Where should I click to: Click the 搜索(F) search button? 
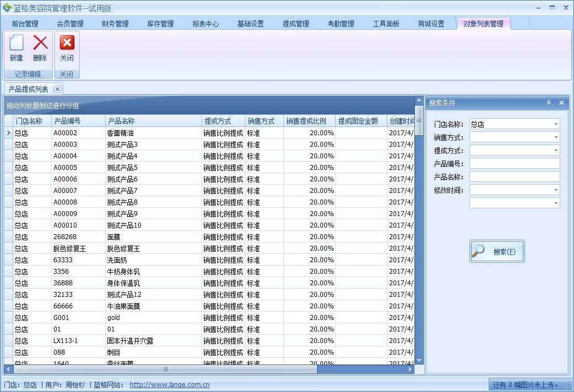(497, 251)
